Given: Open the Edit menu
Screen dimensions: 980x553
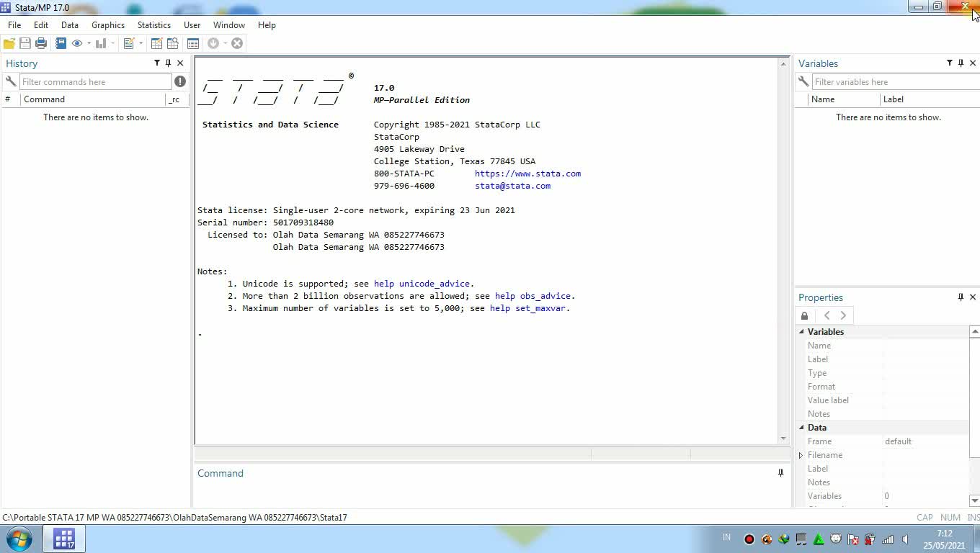Looking at the screenshot, I should pyautogui.click(x=41, y=24).
